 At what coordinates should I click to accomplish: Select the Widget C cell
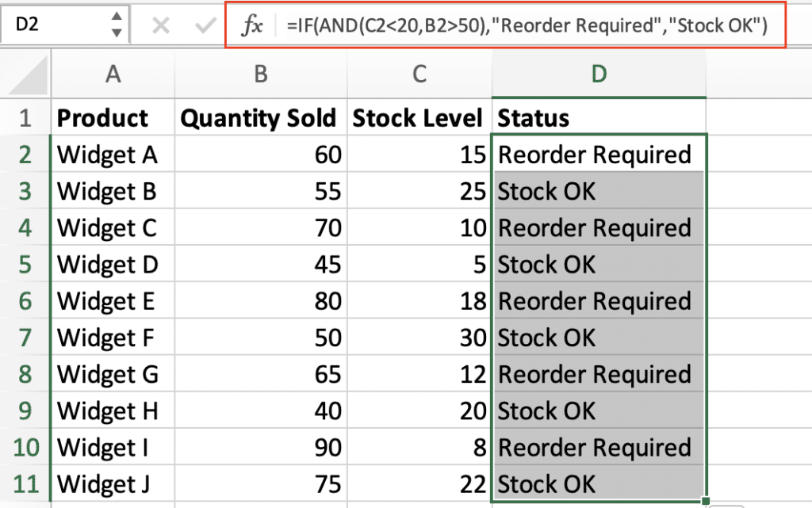point(113,227)
